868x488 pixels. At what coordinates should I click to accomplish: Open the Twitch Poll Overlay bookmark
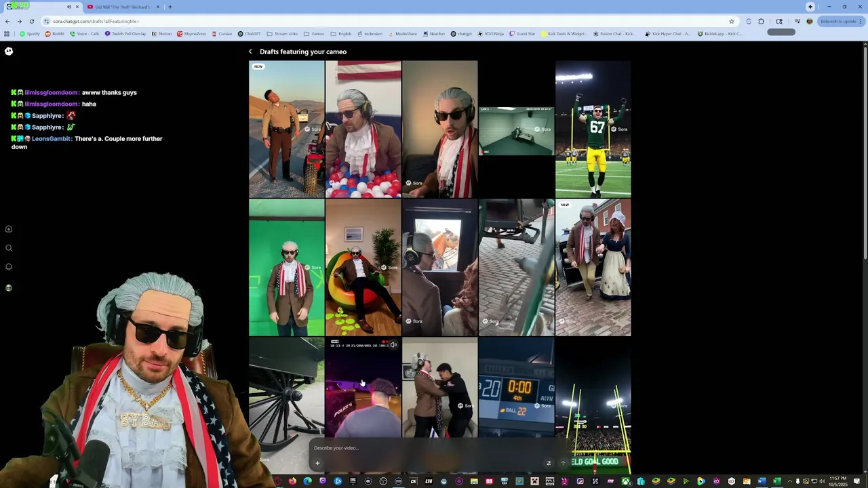125,34
